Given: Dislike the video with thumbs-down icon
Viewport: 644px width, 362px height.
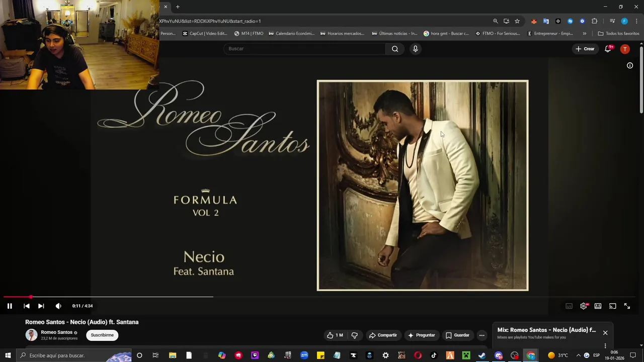Looking at the screenshot, I should coord(355,335).
